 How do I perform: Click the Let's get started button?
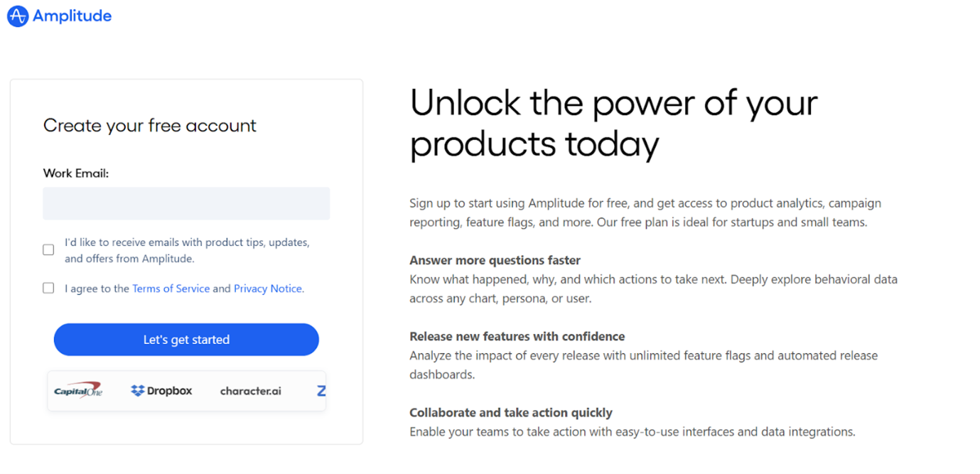click(x=186, y=340)
